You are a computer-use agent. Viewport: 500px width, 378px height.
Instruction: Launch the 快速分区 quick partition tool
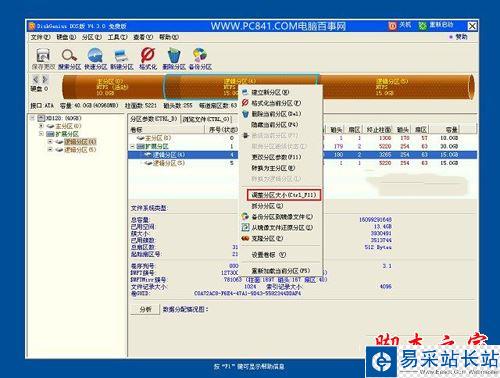pos(95,59)
